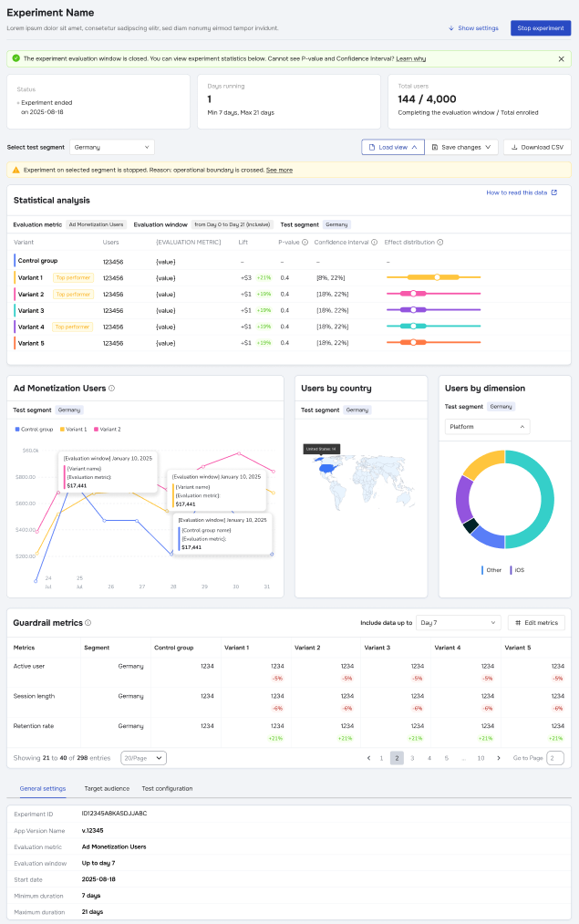Toggle Variant 1 legend series in chart

(x=74, y=429)
